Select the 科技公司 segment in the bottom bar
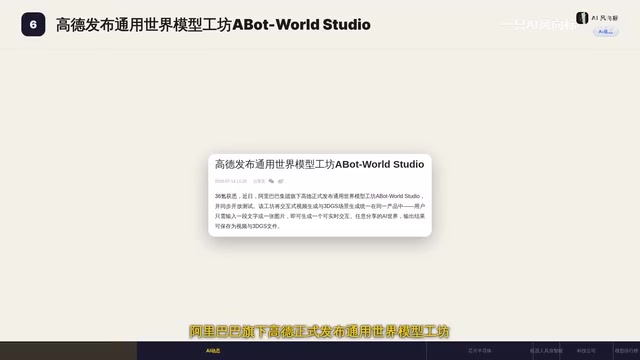 586,351
